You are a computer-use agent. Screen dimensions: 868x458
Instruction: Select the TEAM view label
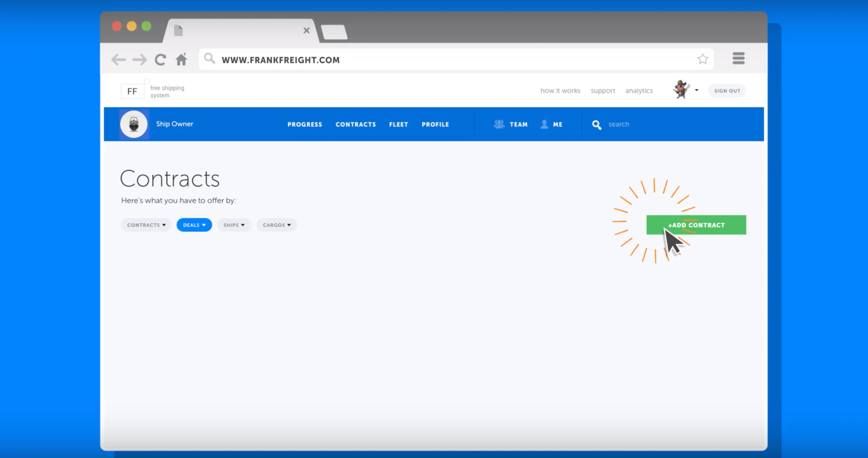pyautogui.click(x=519, y=124)
